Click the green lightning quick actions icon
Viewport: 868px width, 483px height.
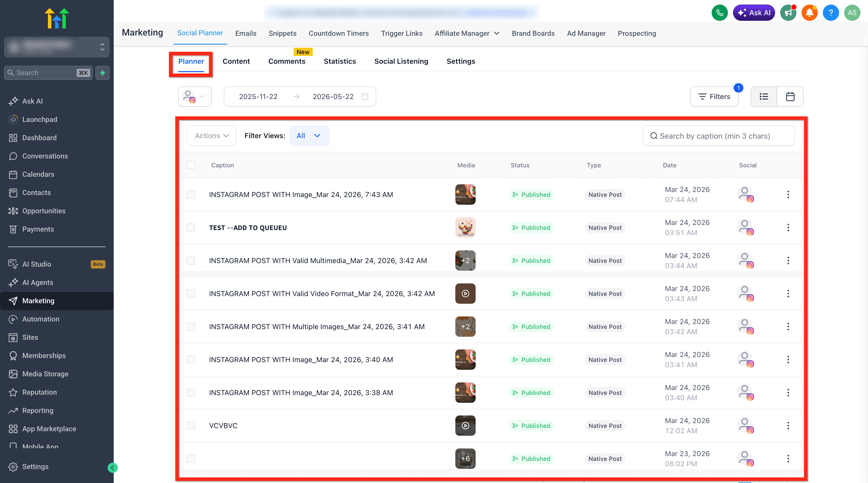point(103,73)
